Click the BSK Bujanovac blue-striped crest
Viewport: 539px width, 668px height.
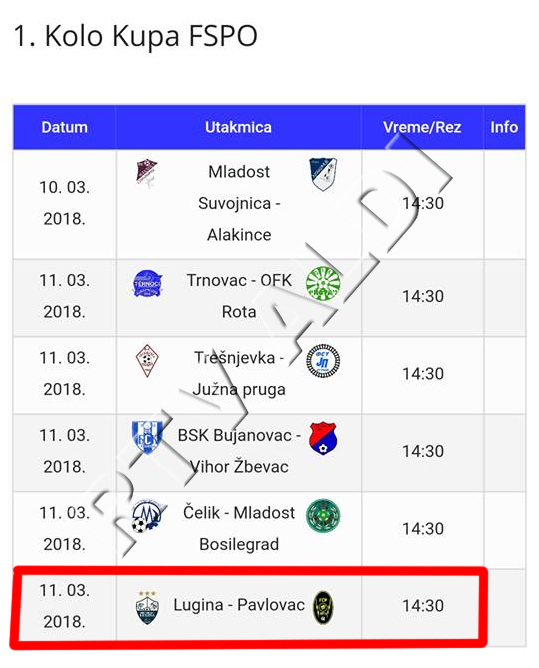tap(147, 437)
